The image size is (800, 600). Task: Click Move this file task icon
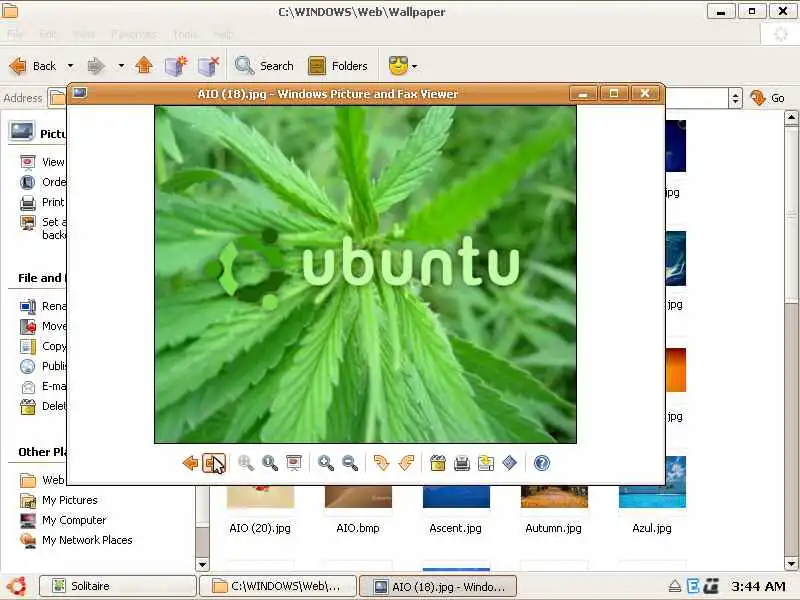[28, 326]
